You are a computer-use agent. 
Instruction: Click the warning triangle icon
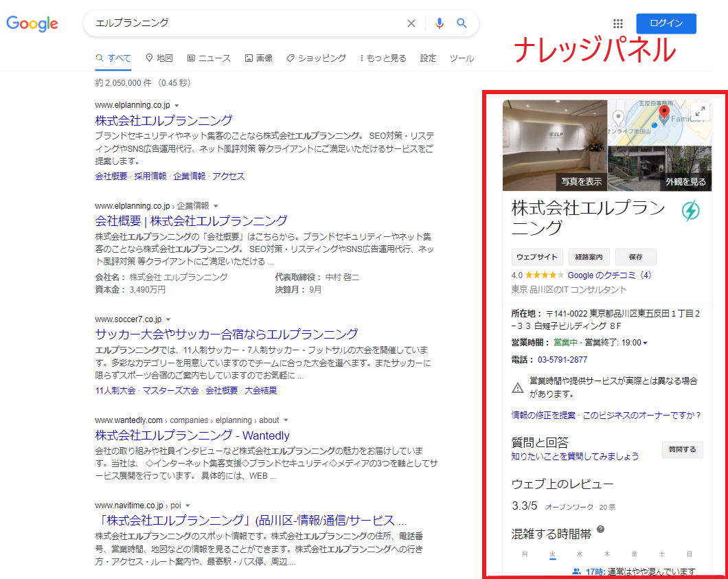point(518,387)
